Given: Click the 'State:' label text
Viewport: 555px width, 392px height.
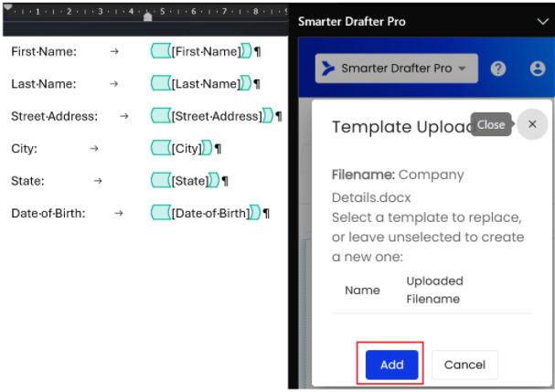Looking at the screenshot, I should pyautogui.click(x=27, y=181).
